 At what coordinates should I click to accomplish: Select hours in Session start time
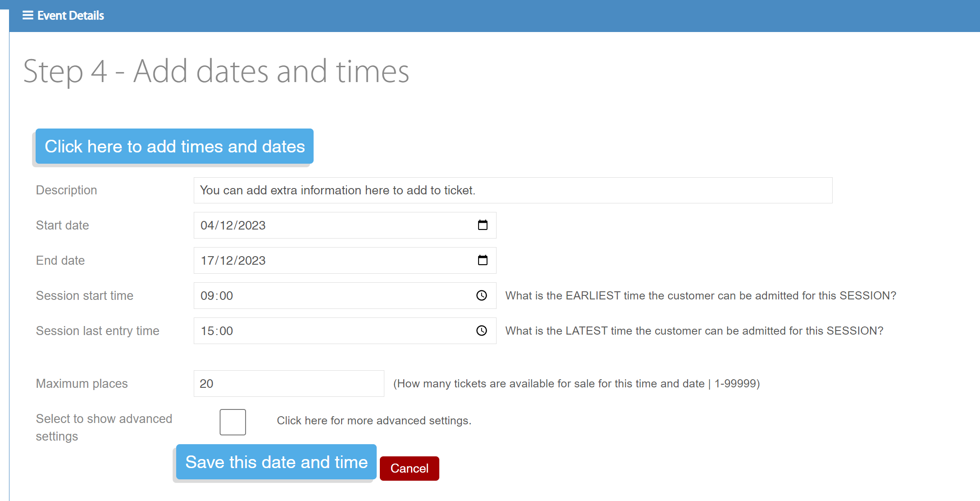(207, 296)
